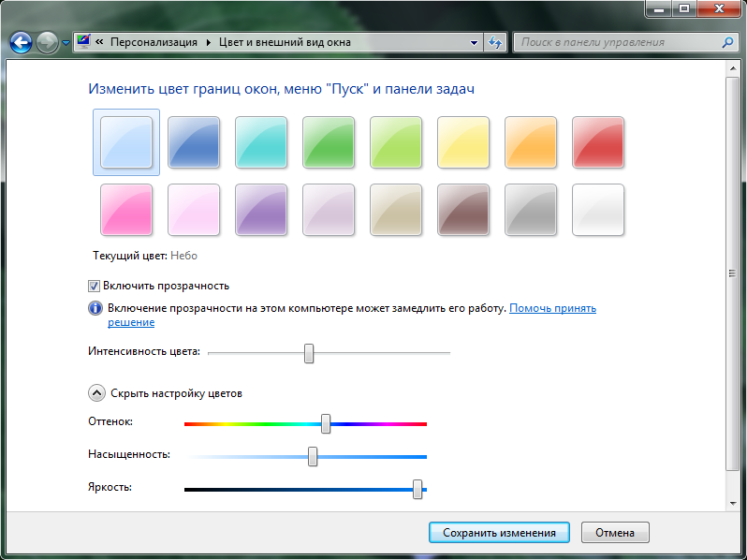Image resolution: width=747 pixels, height=560 pixels.
Task: Close the window with the X button
Action: (x=719, y=8)
